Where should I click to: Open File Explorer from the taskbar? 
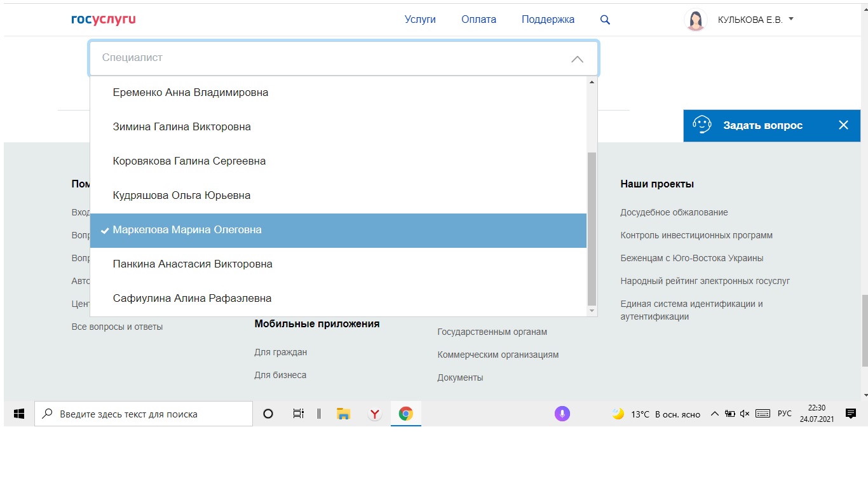click(344, 414)
